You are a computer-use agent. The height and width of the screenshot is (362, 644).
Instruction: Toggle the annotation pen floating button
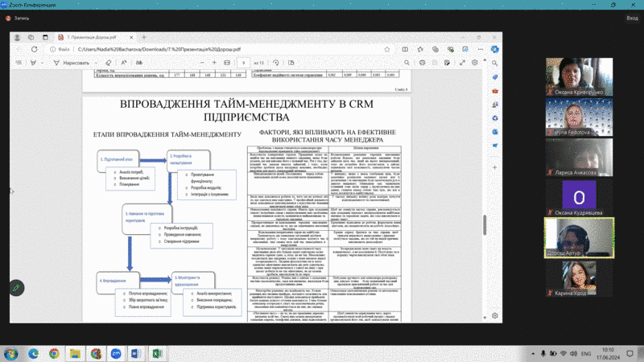tap(16, 287)
